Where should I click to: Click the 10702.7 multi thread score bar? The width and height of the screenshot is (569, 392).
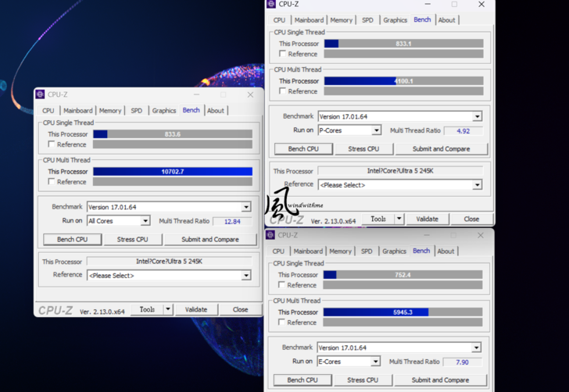(172, 171)
